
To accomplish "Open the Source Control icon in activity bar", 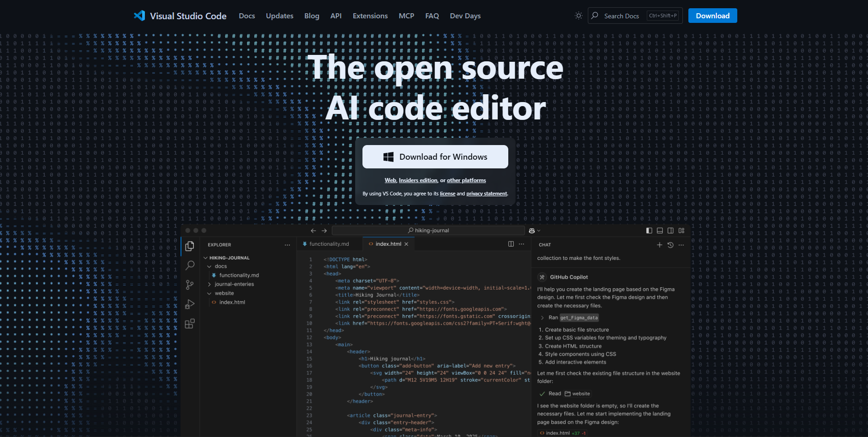I will tap(190, 285).
